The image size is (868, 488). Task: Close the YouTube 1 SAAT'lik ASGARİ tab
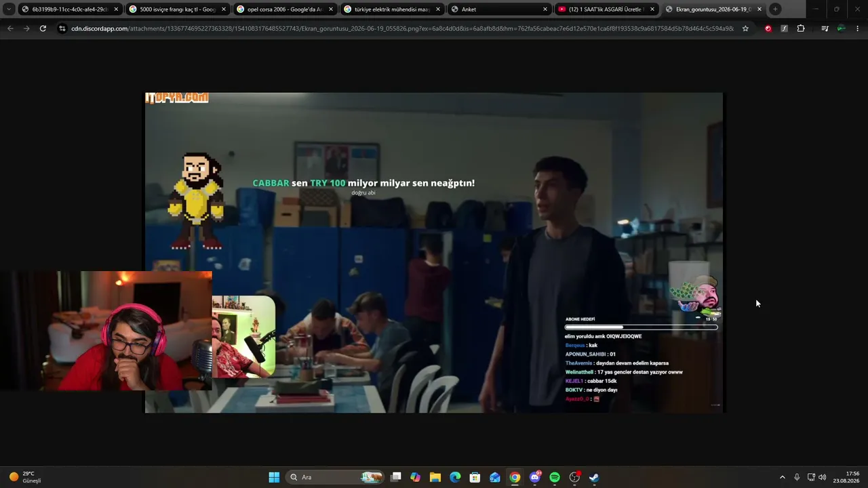[652, 9]
